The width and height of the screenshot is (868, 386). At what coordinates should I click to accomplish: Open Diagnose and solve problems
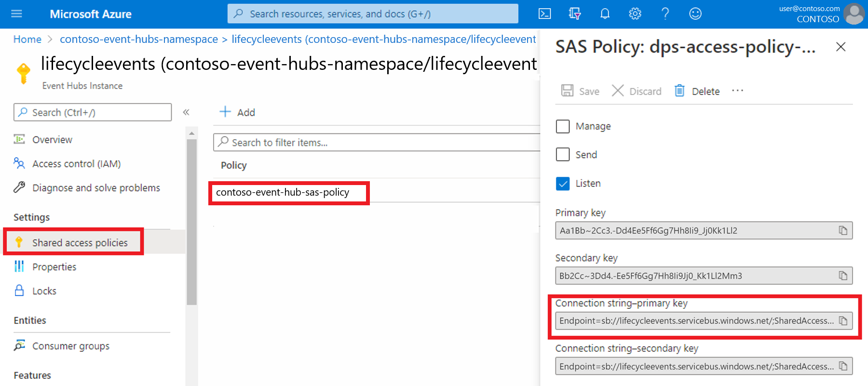tap(96, 188)
